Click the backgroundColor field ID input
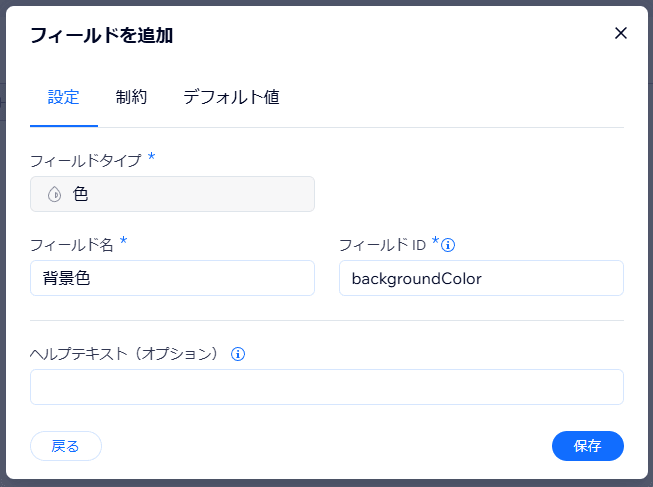Image resolution: width=653 pixels, height=487 pixels. 481,278
